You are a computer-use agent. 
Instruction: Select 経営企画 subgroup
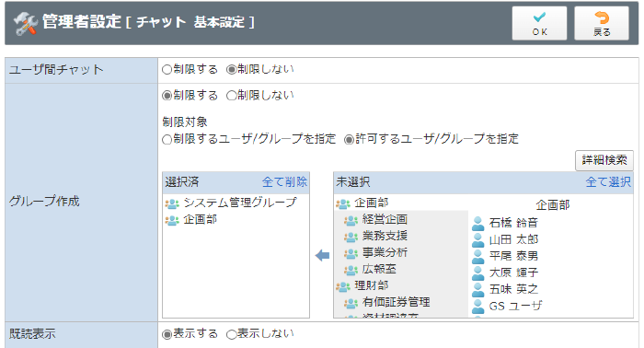[x=385, y=219]
